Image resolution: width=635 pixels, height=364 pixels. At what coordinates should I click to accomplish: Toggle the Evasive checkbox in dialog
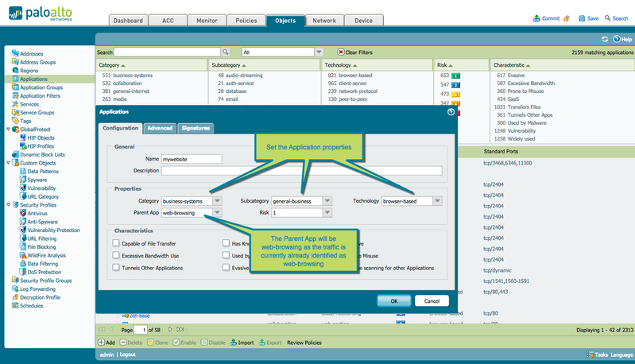click(226, 267)
